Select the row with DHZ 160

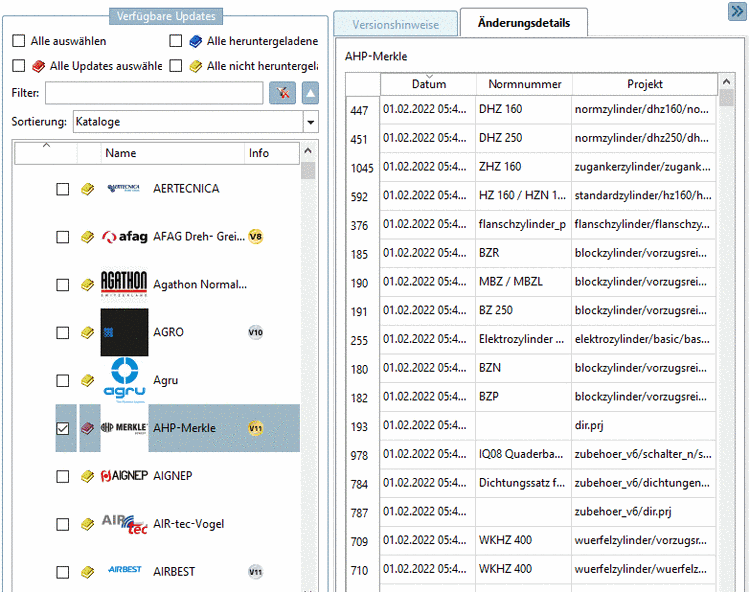click(x=531, y=109)
